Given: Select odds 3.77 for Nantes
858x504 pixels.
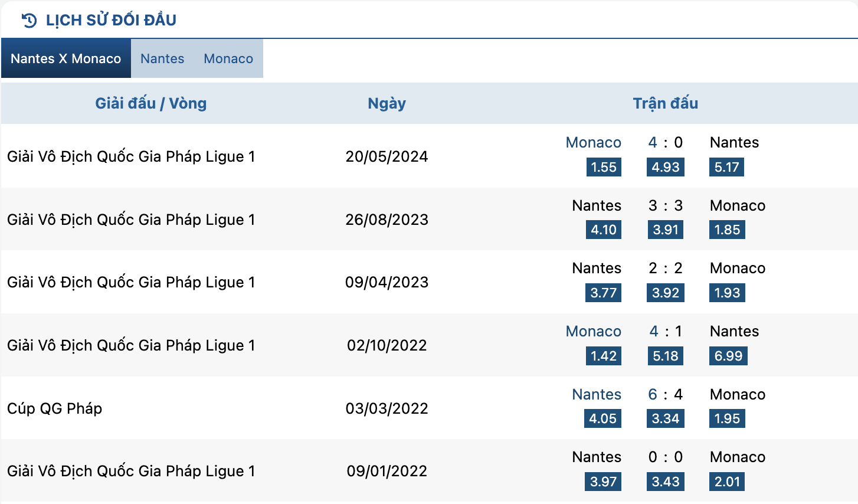Looking at the screenshot, I should [604, 293].
